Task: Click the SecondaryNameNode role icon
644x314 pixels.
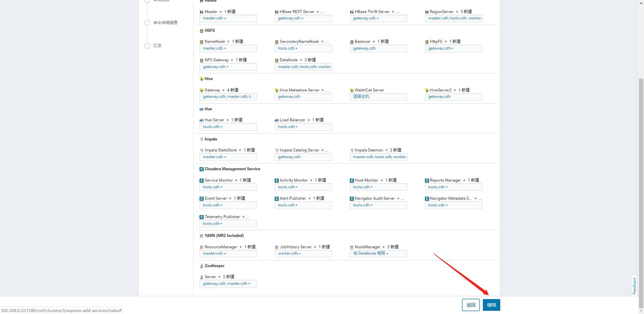Action: (277, 42)
